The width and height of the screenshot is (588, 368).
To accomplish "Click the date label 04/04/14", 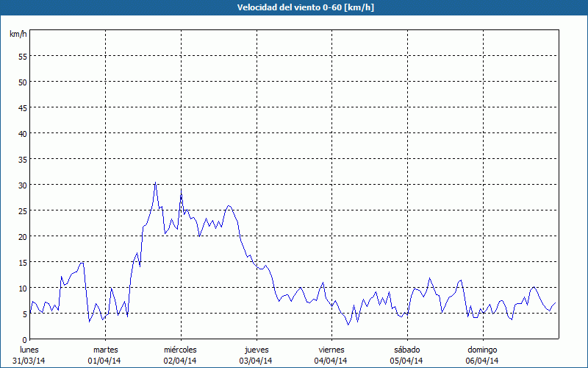I will coord(331,361).
